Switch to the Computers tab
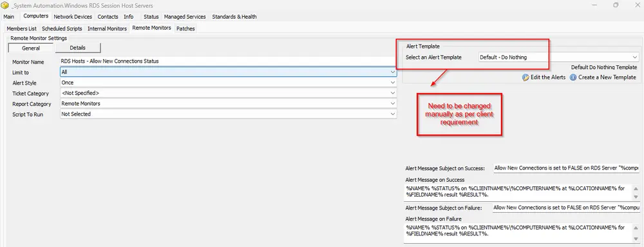This screenshot has width=644, height=247. click(35, 16)
